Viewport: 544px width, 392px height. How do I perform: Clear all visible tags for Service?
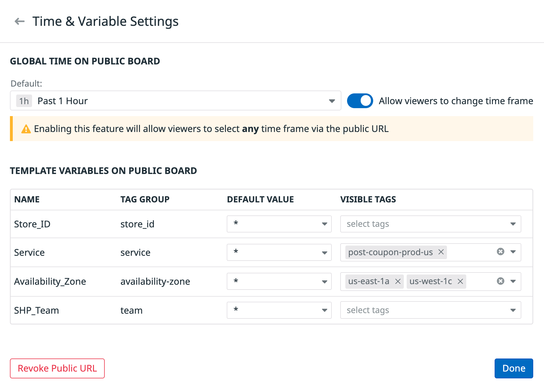click(500, 251)
